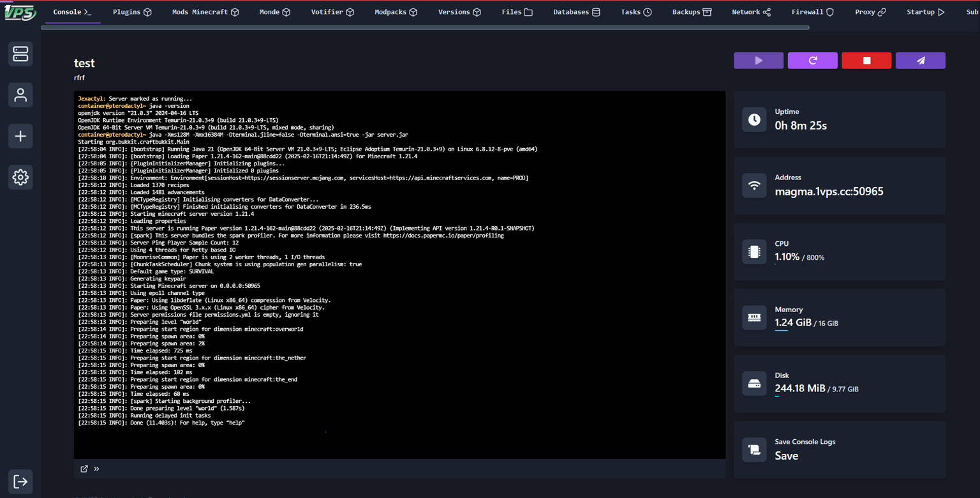The width and height of the screenshot is (980, 498).
Task: Go to the Backups tab
Action: 692,12
